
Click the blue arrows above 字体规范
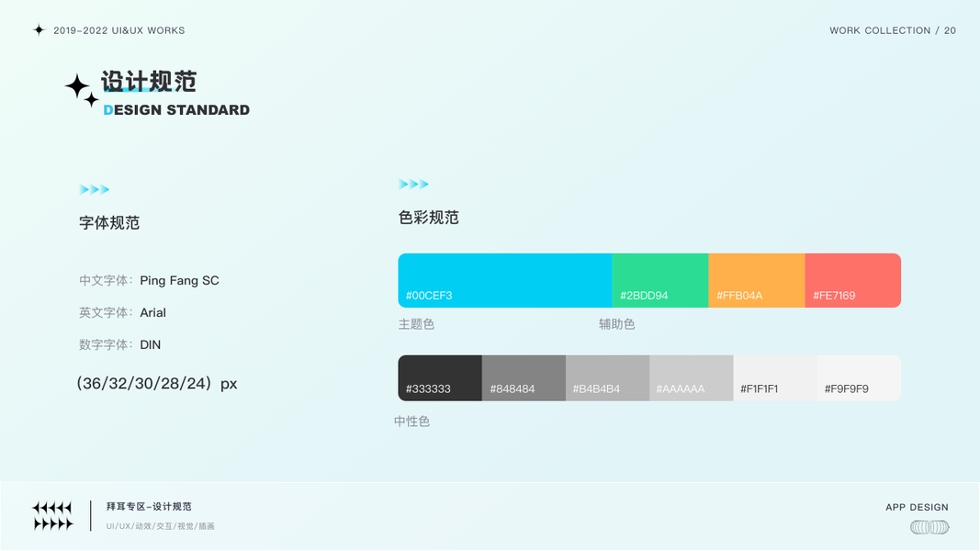coord(95,189)
